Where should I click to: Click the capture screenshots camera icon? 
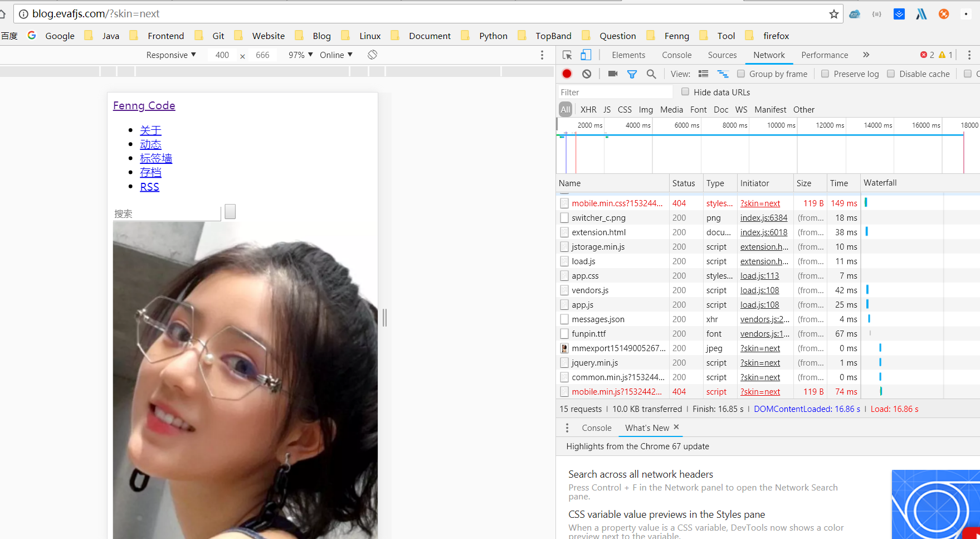613,74
